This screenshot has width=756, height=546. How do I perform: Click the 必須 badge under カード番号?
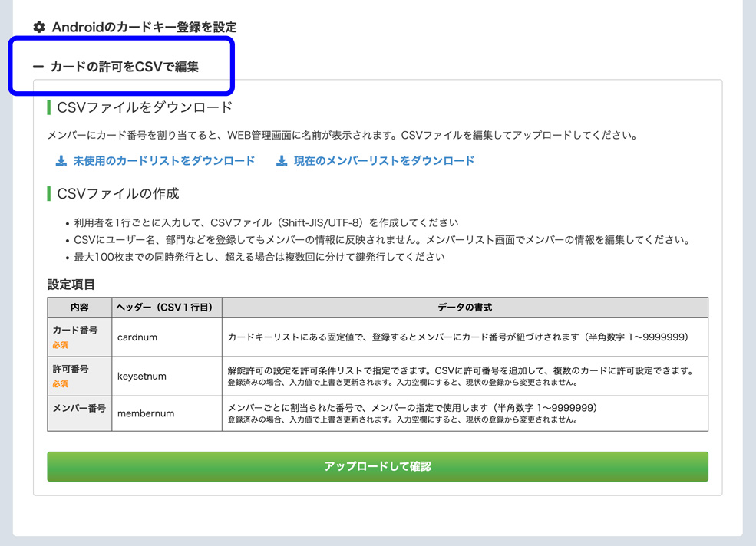pyautogui.click(x=60, y=345)
